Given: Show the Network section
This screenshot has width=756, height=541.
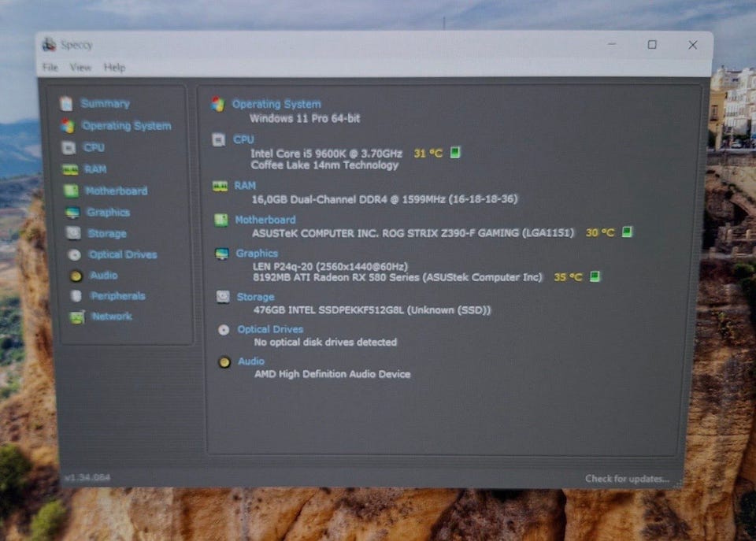Looking at the screenshot, I should tap(112, 317).
